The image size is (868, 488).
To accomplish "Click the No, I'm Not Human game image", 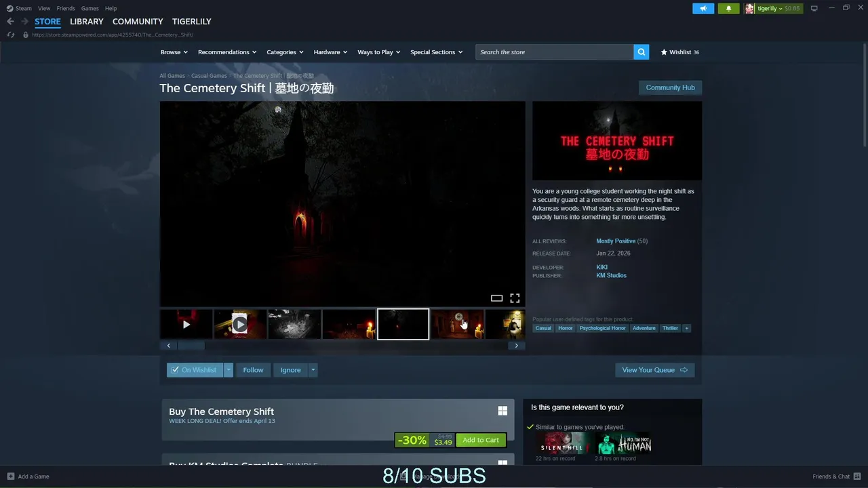I will click(623, 443).
